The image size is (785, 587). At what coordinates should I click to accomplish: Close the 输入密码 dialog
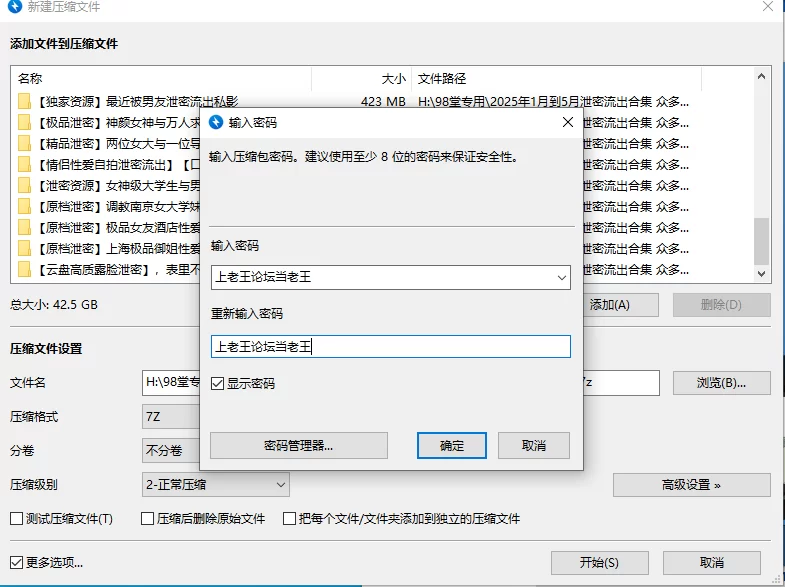568,122
